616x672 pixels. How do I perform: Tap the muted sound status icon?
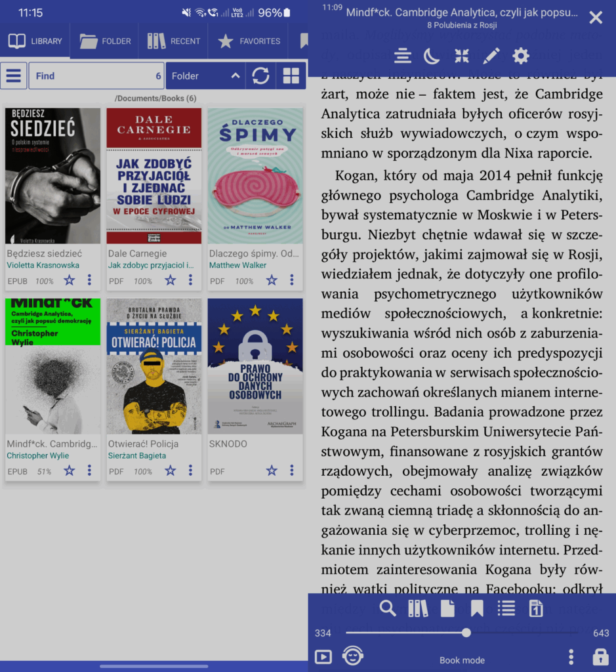tap(186, 12)
